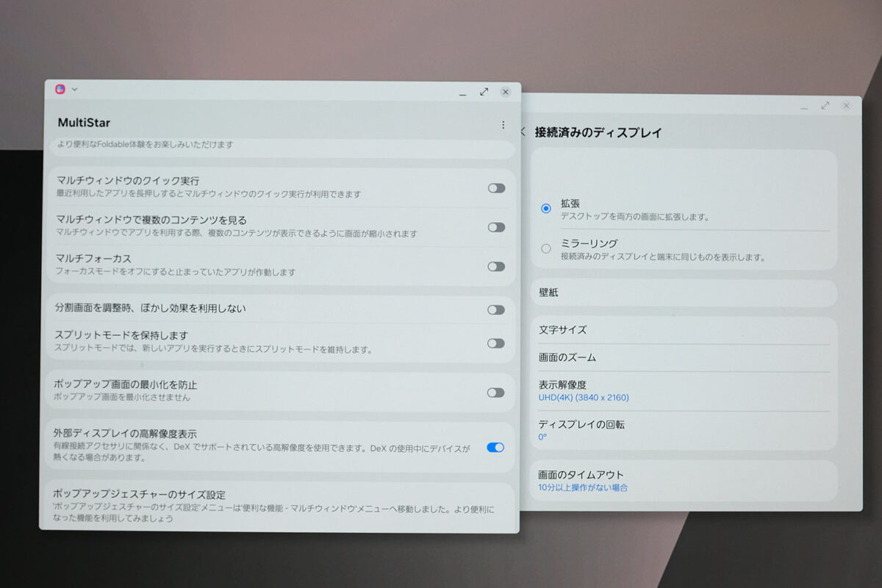
Task: Open the 文字サイズ setting
Action: pyautogui.click(x=684, y=330)
